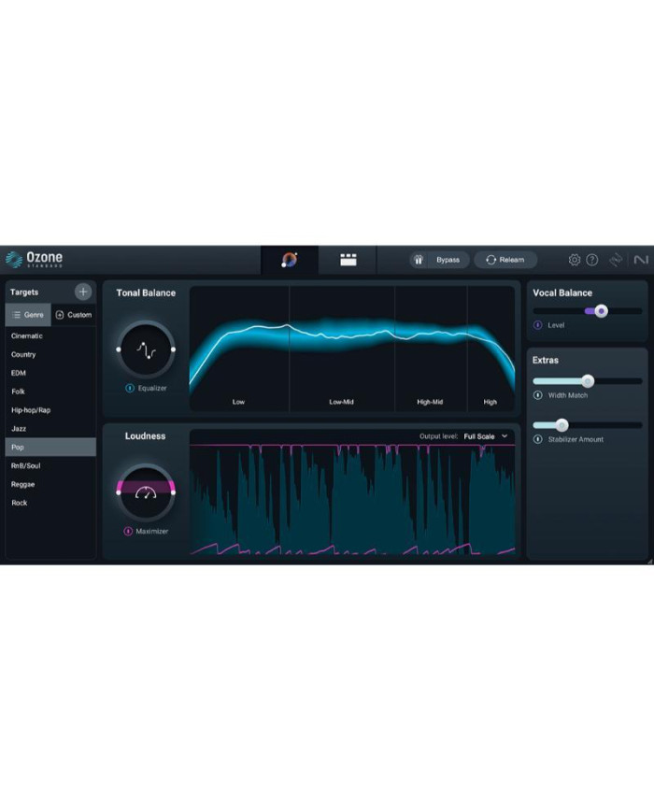Click the Low-Mid band label

click(341, 402)
